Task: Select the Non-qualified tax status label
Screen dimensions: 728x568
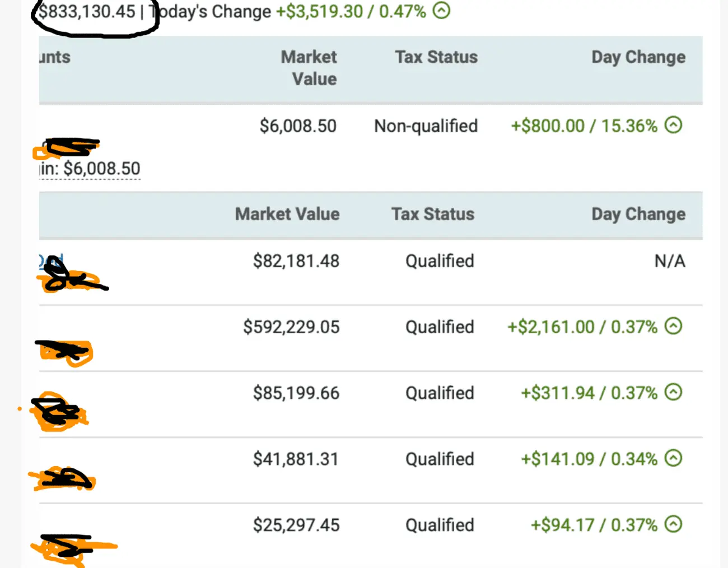Action: coord(426,125)
